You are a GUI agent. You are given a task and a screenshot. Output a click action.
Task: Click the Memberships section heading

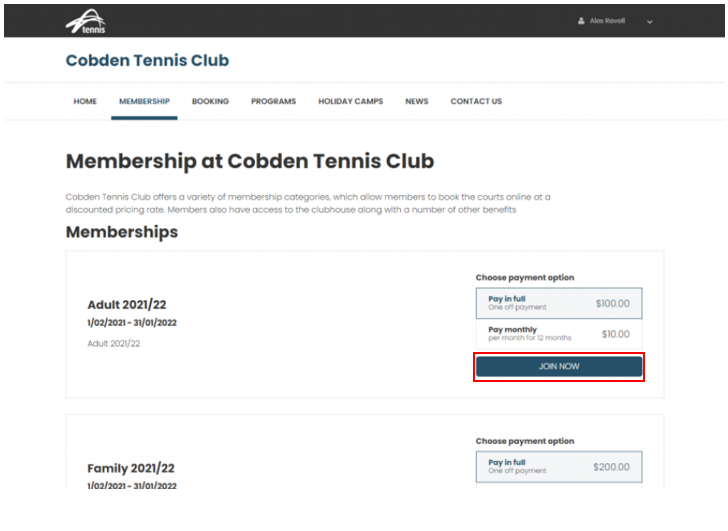click(122, 232)
